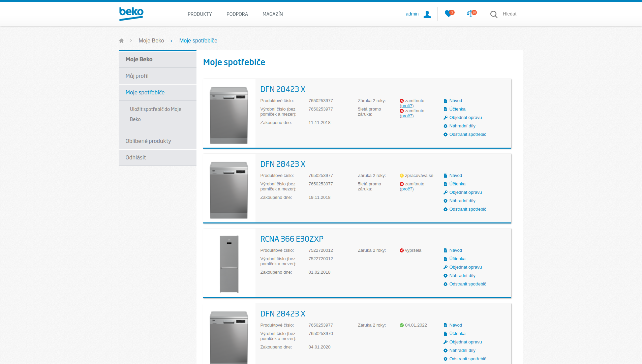Select Můj profil in sidebar
The height and width of the screenshot is (364, 642).
click(158, 76)
